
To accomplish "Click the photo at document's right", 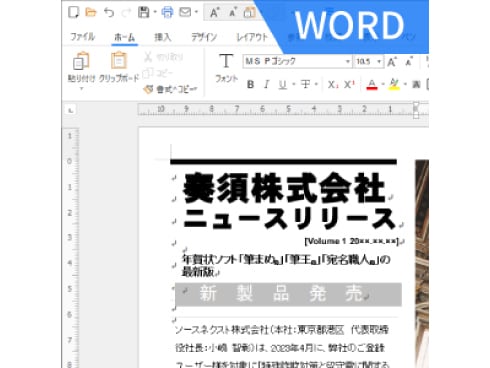I will point(422,263).
